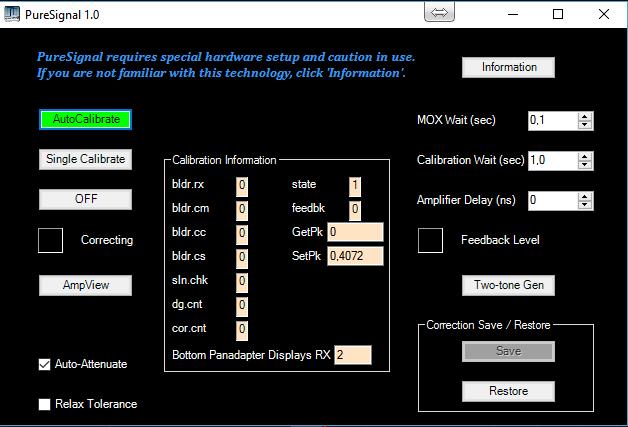Uncheck the Auto-Attenuate checkbox

click(44, 365)
